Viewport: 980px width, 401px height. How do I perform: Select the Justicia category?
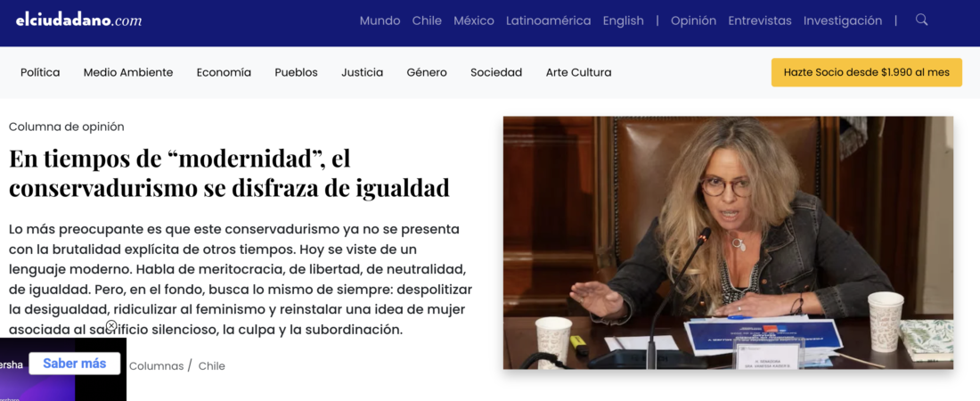[x=363, y=72]
